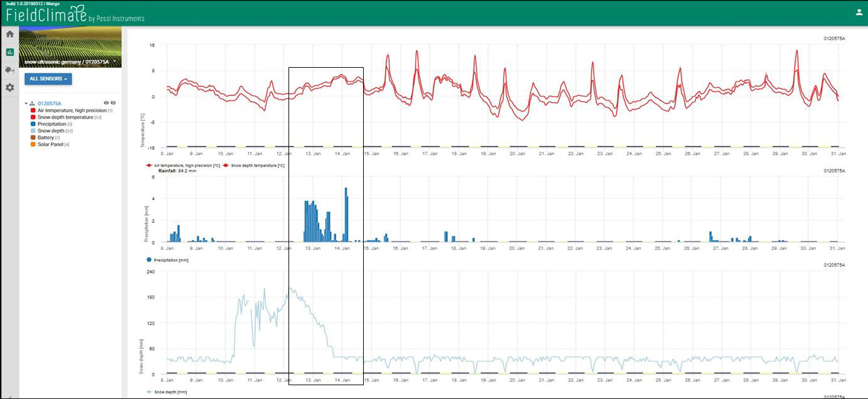Select the Battery sensor entry

tap(46, 137)
